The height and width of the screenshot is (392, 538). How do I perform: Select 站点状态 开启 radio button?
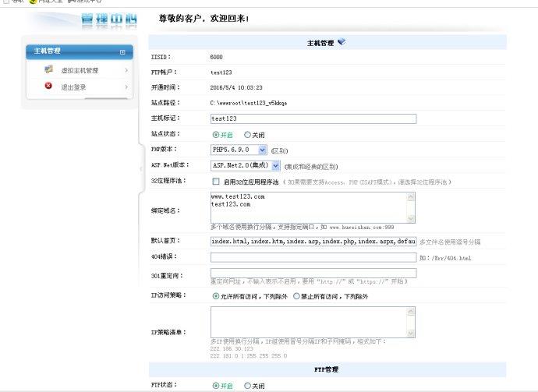point(215,135)
